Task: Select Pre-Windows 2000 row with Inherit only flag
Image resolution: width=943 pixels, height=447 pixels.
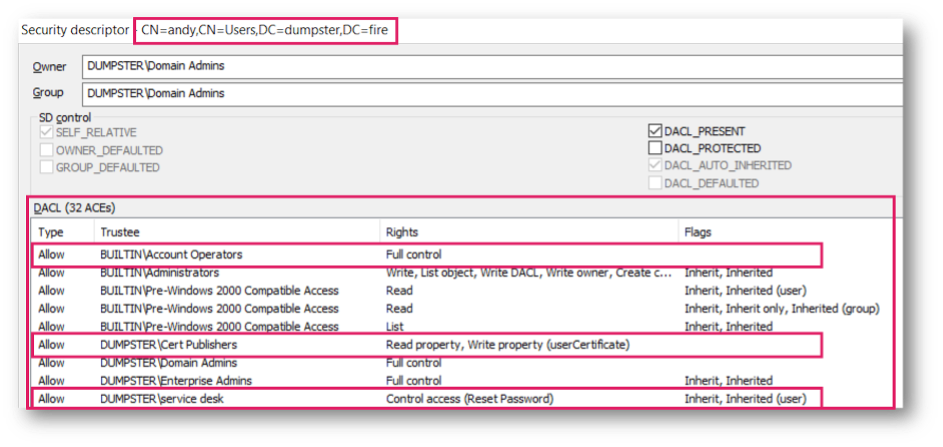Action: (x=462, y=309)
